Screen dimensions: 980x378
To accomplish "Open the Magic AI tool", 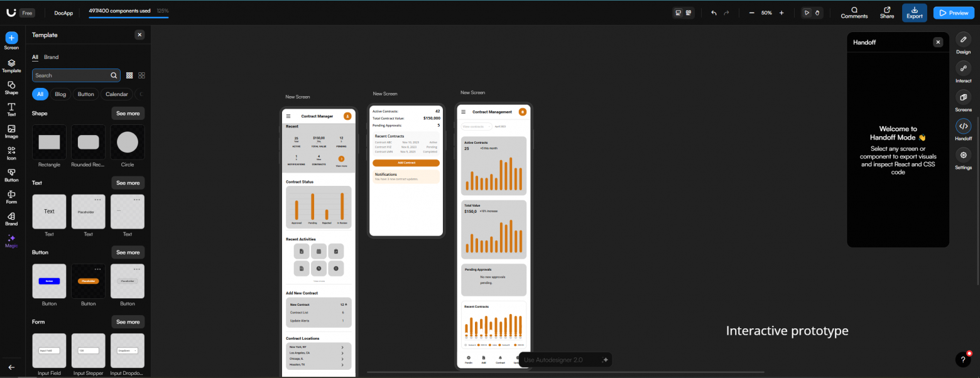I will (11, 241).
